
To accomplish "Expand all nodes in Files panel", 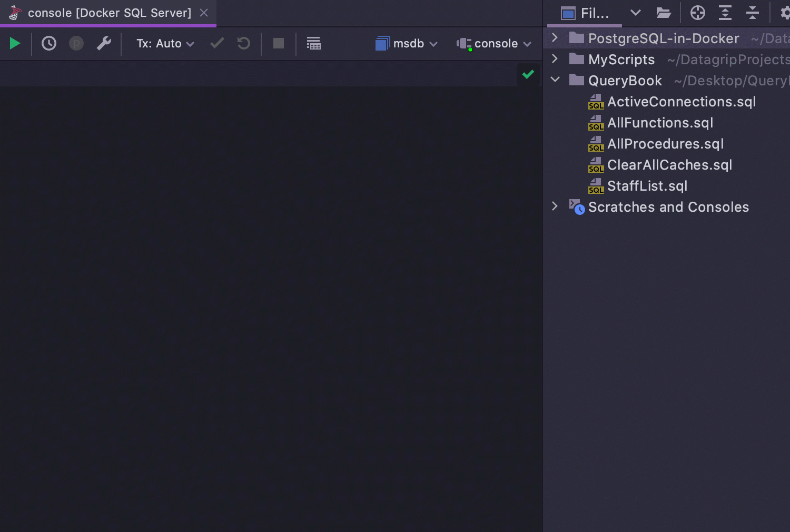I will click(x=725, y=13).
